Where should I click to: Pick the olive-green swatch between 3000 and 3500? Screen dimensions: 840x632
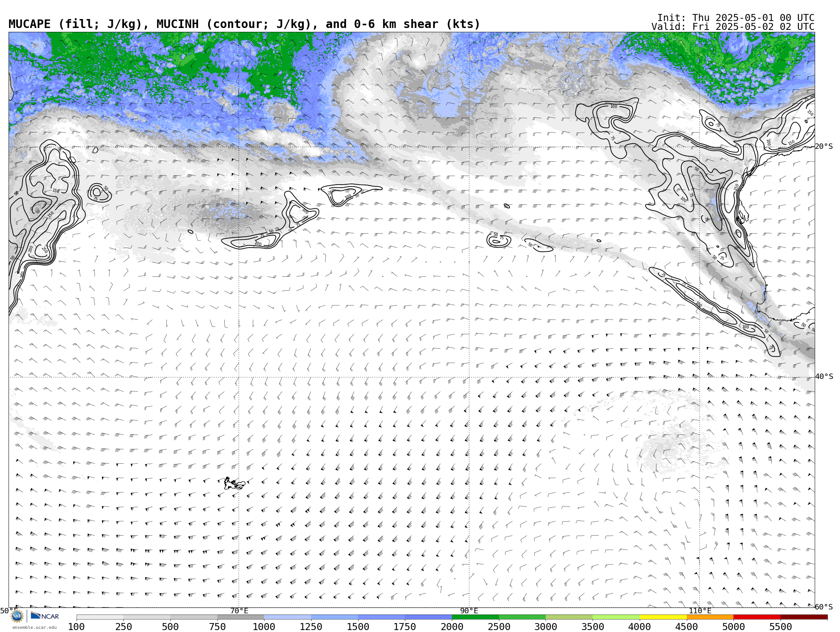pyautogui.click(x=569, y=617)
